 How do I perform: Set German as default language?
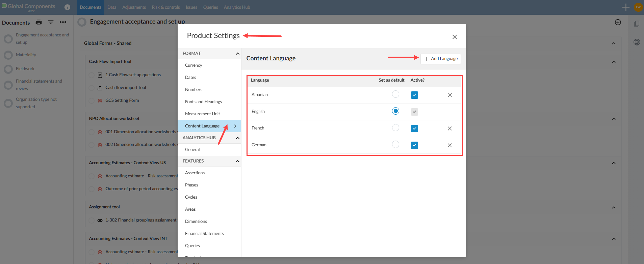[395, 145]
